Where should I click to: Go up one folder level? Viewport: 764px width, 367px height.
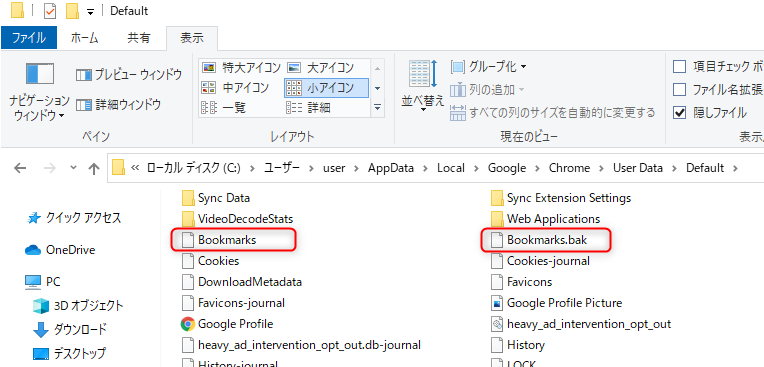[x=94, y=168]
